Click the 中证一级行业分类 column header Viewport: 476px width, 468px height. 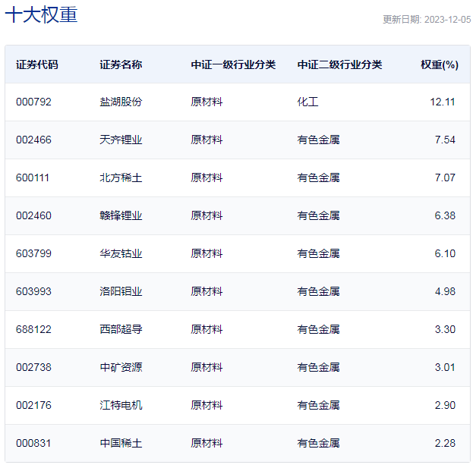pyautogui.click(x=233, y=64)
